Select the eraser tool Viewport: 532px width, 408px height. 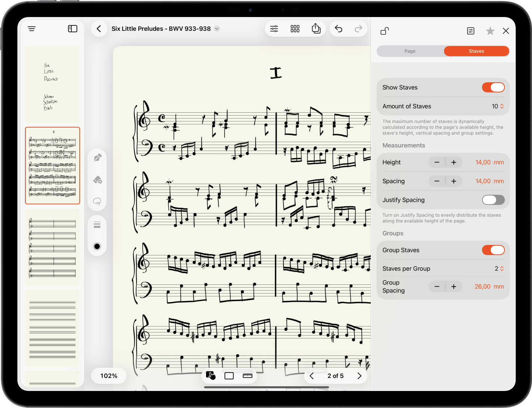(97, 180)
